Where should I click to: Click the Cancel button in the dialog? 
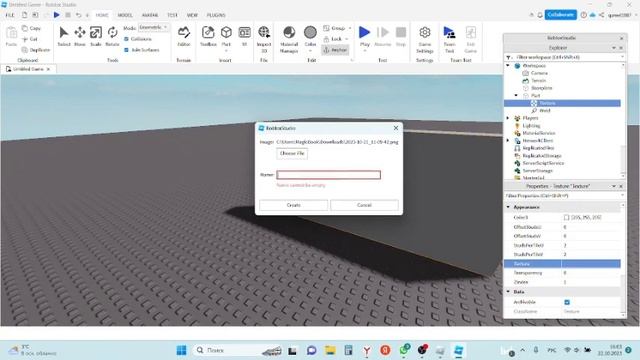[364, 205]
